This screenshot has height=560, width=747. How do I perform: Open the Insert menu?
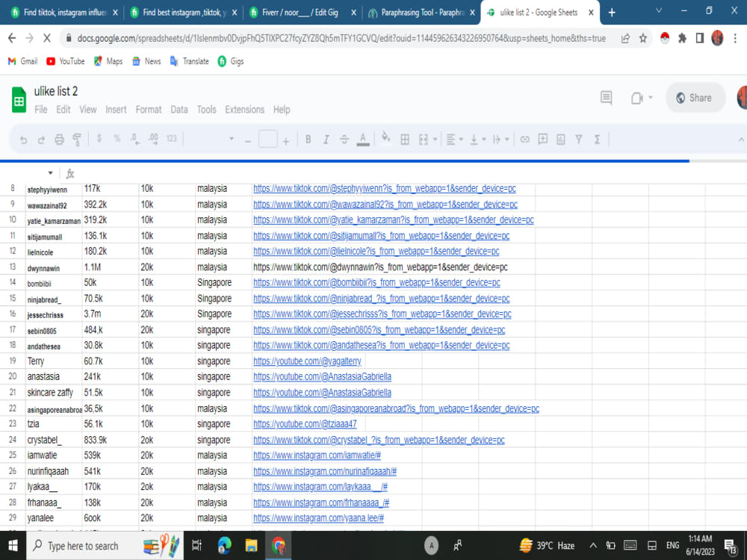click(x=116, y=110)
